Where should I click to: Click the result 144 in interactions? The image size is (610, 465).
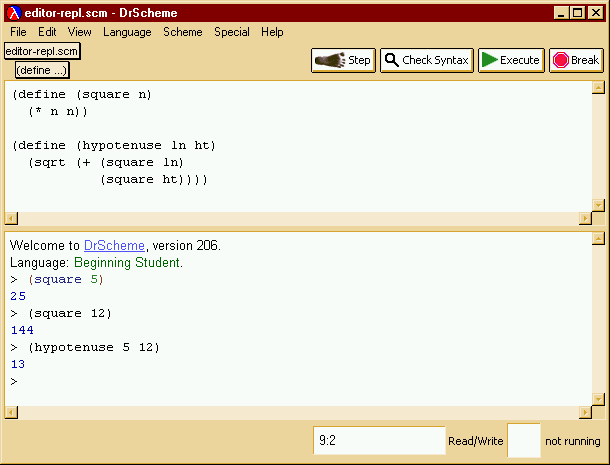pyautogui.click(x=22, y=330)
